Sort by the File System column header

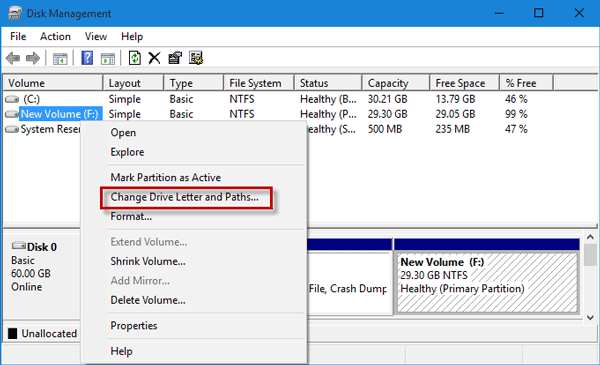point(259,83)
